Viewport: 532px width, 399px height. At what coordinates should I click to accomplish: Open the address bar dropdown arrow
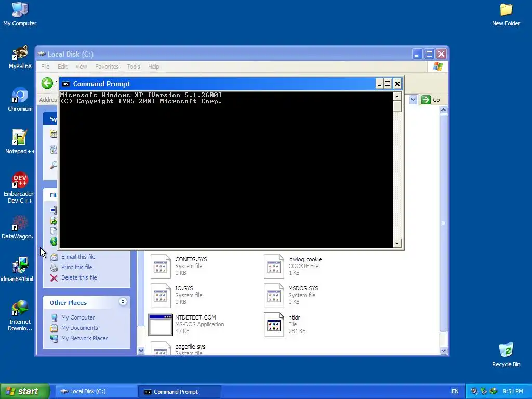(x=413, y=100)
